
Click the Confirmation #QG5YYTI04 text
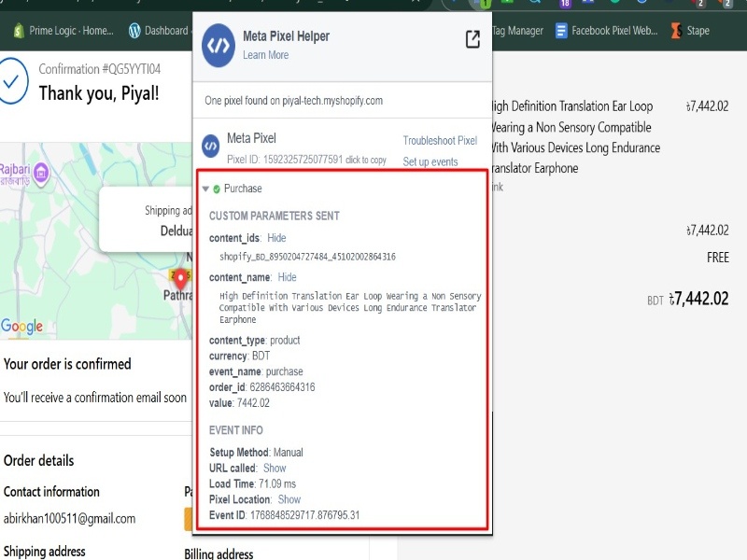tap(100, 69)
